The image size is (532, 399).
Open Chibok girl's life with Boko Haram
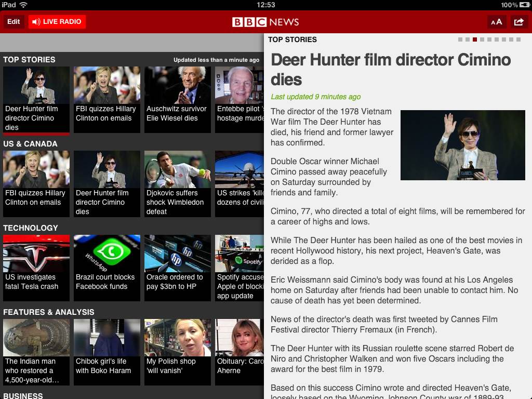[107, 352]
